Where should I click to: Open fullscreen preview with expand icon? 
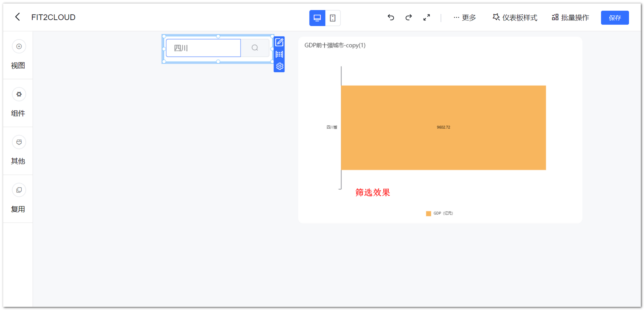click(426, 17)
